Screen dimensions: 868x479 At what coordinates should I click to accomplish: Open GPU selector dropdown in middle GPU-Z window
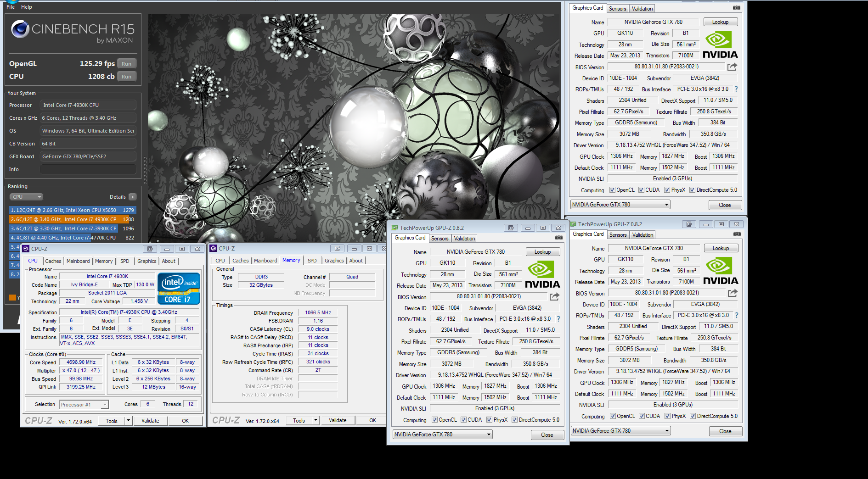[443, 434]
